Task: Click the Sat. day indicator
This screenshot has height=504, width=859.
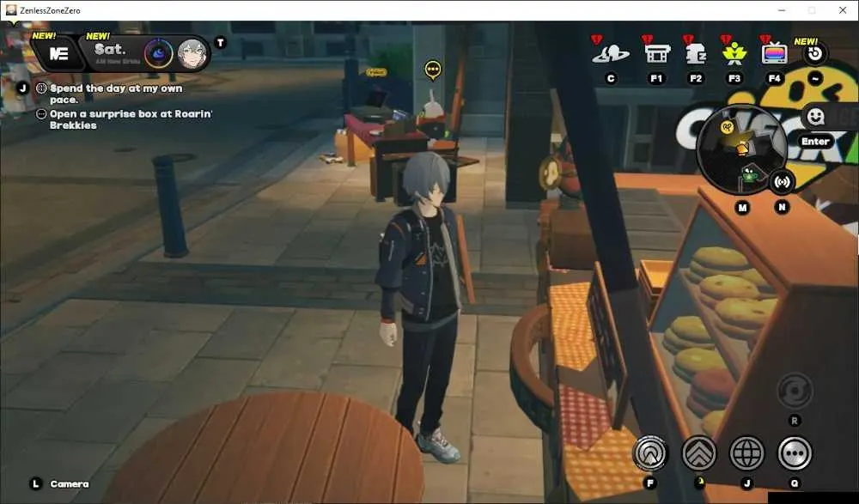Action: pyautogui.click(x=110, y=49)
